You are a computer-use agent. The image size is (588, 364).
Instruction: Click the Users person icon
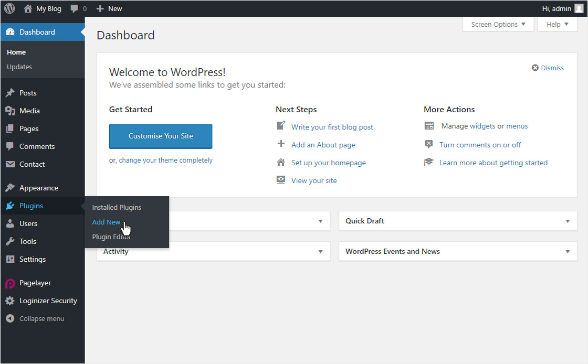[x=10, y=223]
